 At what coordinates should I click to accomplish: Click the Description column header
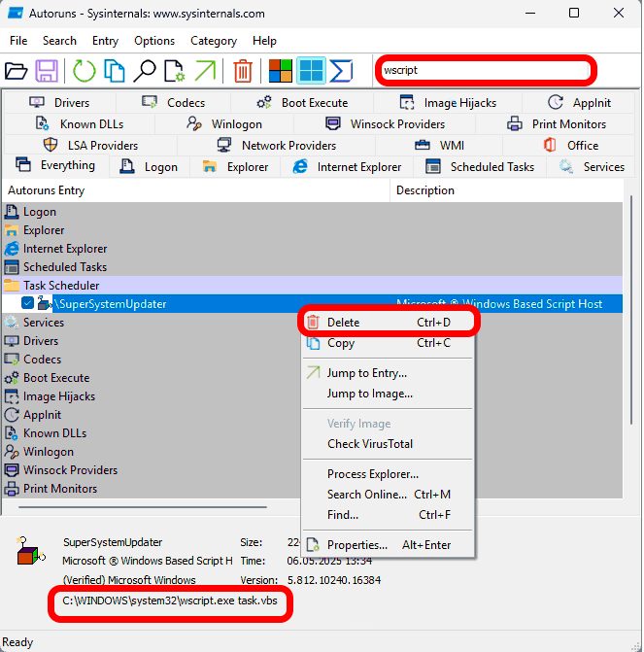(x=506, y=190)
